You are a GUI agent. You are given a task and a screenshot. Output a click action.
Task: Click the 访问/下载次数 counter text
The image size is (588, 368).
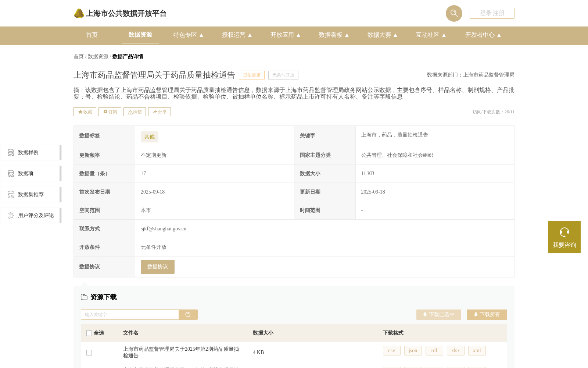point(494,112)
